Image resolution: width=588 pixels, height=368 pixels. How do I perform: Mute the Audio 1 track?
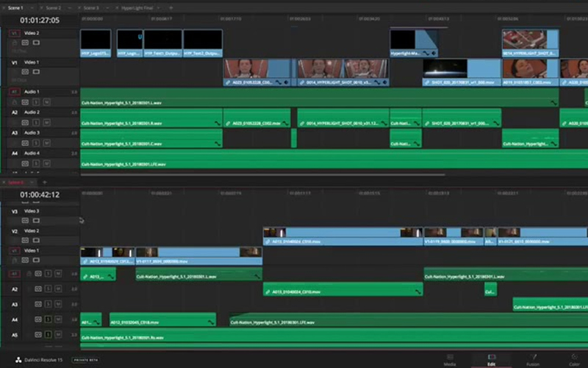pyautogui.click(x=46, y=102)
